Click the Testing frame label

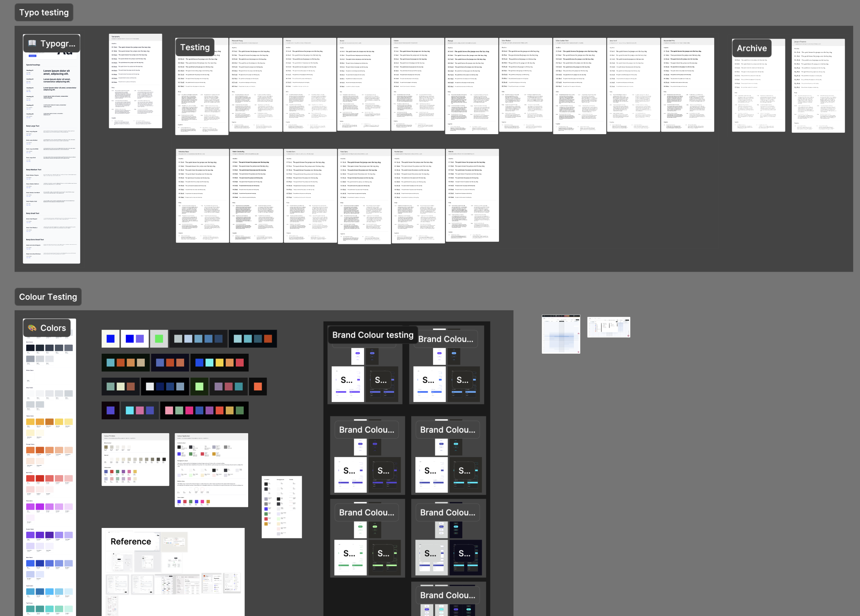tap(195, 47)
